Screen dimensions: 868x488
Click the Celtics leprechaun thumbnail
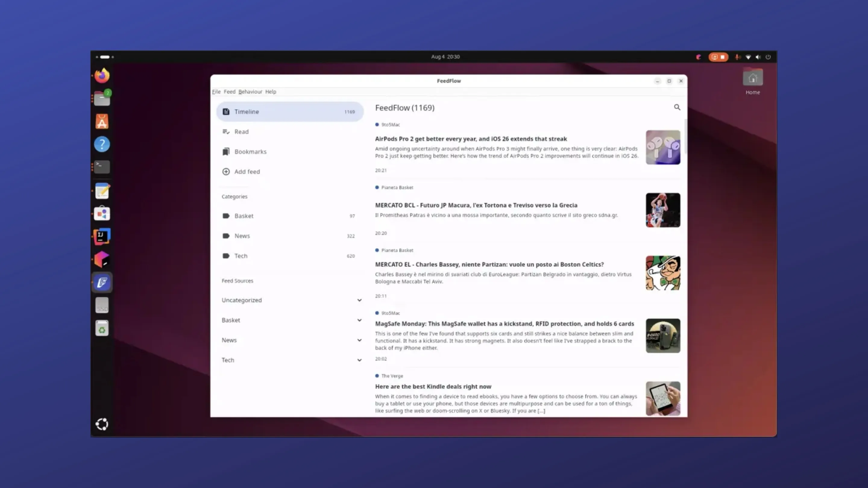tap(663, 273)
